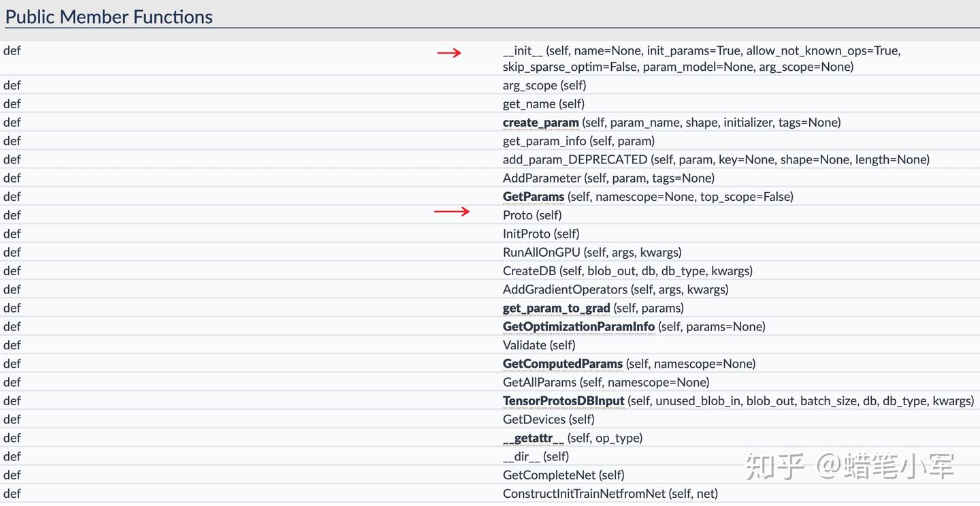
Task: Click the Proto (self) entry
Action: tap(532, 215)
